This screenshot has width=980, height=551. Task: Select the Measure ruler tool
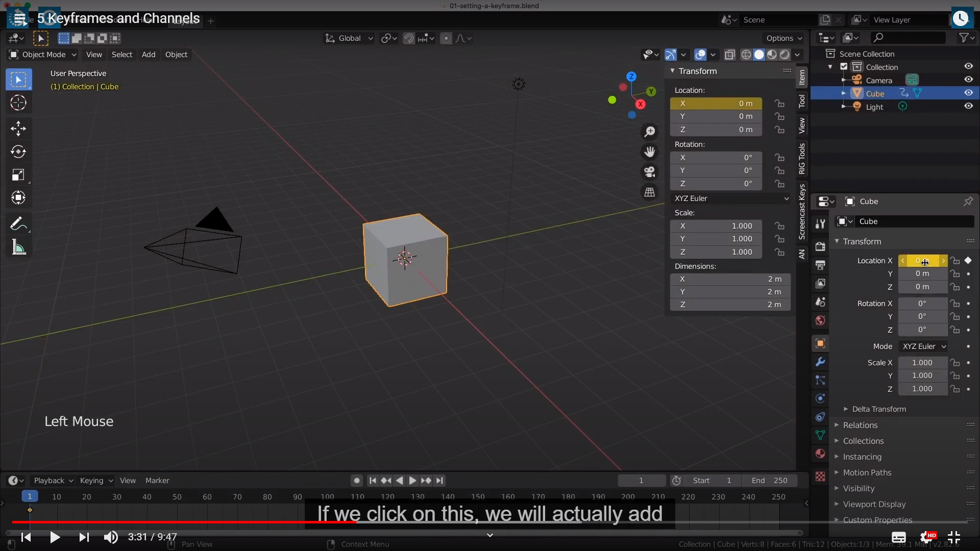[x=18, y=248]
